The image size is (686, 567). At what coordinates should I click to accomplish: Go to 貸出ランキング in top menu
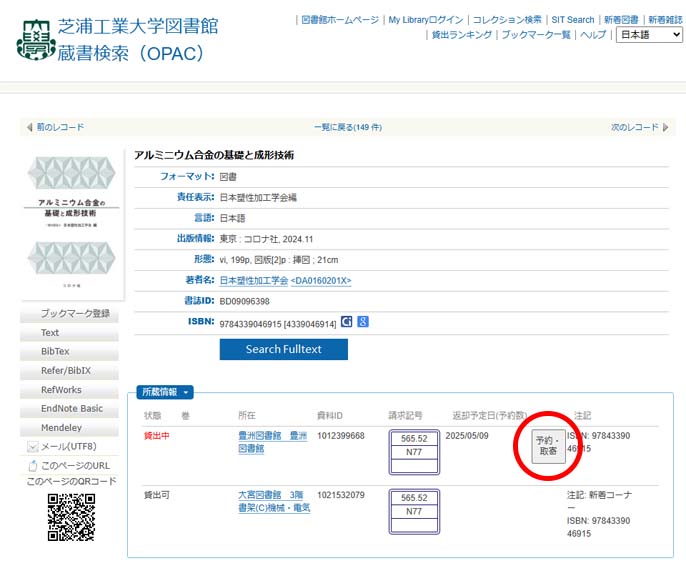pos(461,34)
